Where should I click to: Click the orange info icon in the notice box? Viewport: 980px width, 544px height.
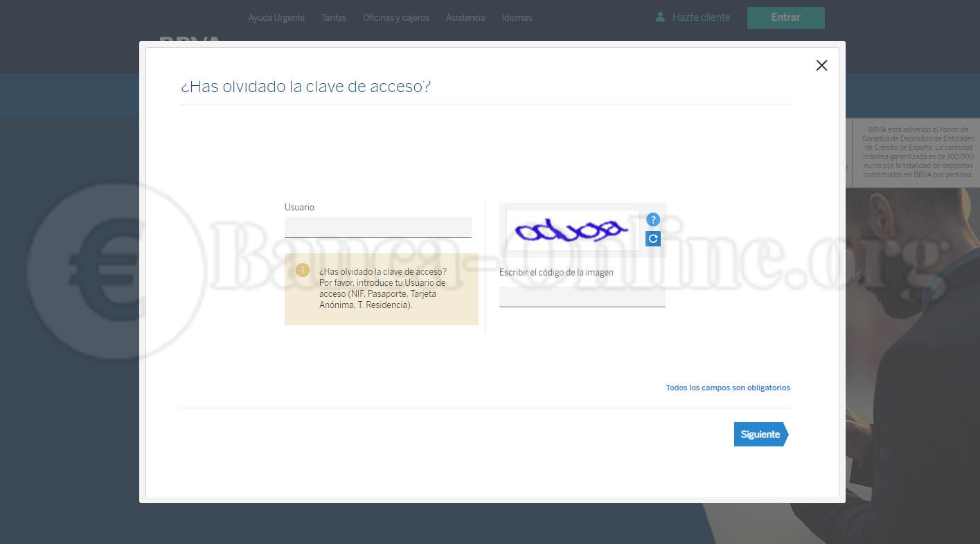tap(302, 270)
